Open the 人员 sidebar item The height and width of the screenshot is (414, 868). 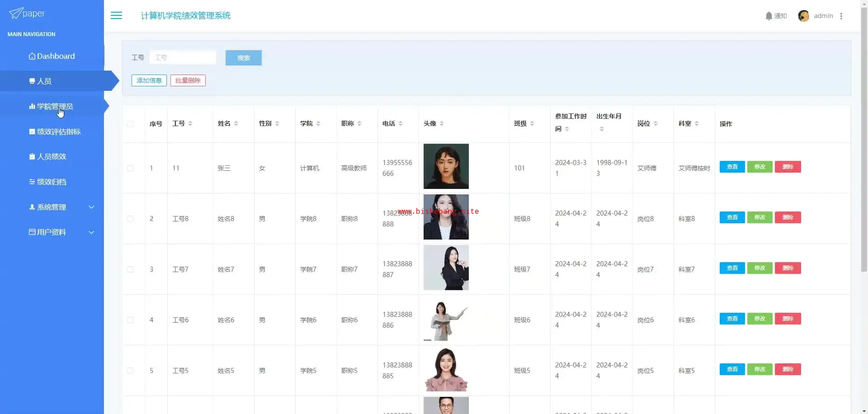point(52,81)
